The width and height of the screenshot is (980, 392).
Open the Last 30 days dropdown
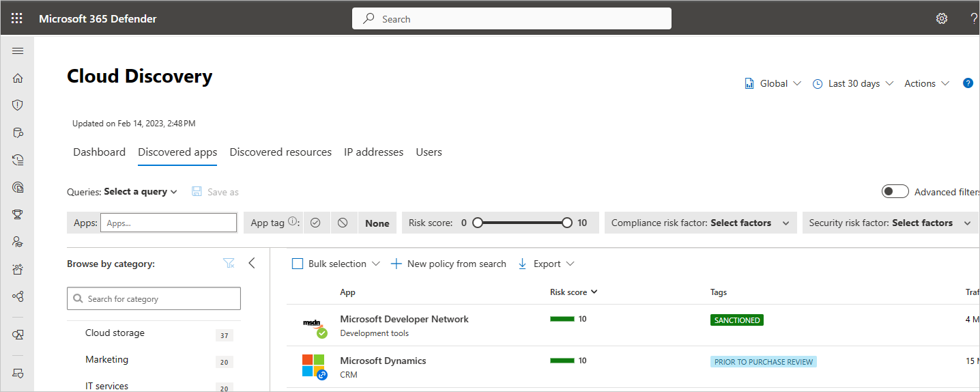(853, 83)
